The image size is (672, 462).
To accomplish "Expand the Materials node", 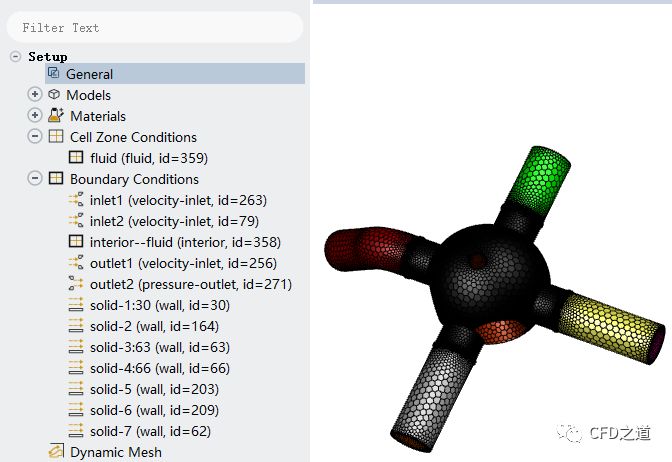I will click(35, 116).
